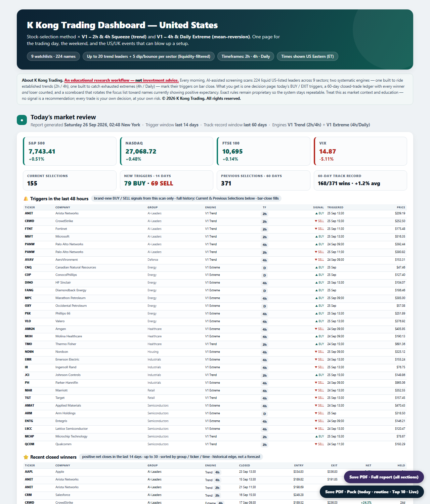Click the Ingersoll Rand row price $76.75
Screen dimensions: 430x504
[401, 367]
